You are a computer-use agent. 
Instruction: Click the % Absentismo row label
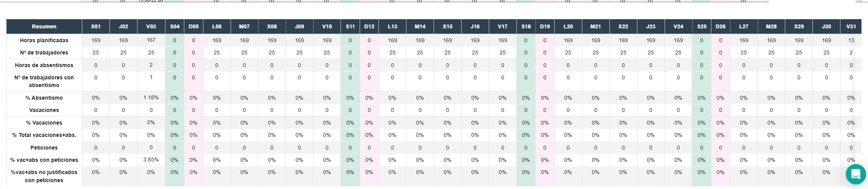tap(44, 98)
